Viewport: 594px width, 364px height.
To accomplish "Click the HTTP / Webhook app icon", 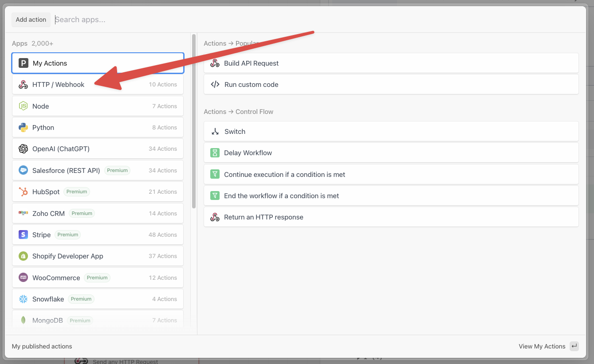I will coord(23,85).
